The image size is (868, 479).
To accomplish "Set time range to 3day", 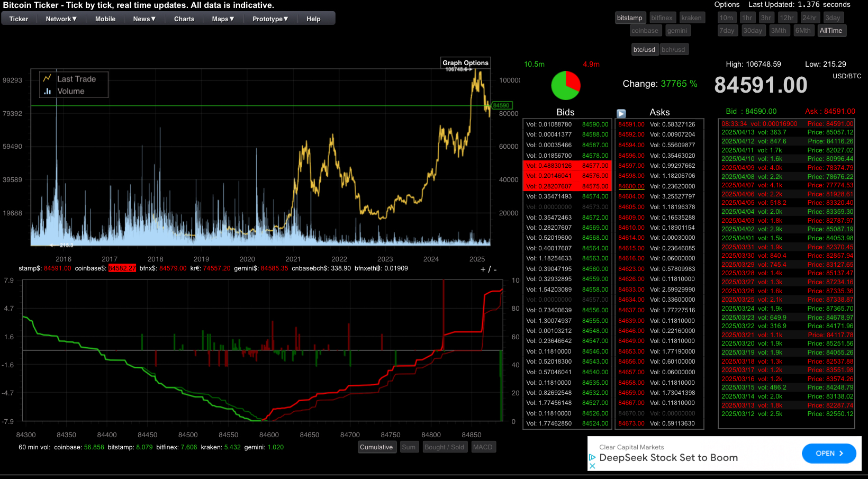I will point(833,18).
